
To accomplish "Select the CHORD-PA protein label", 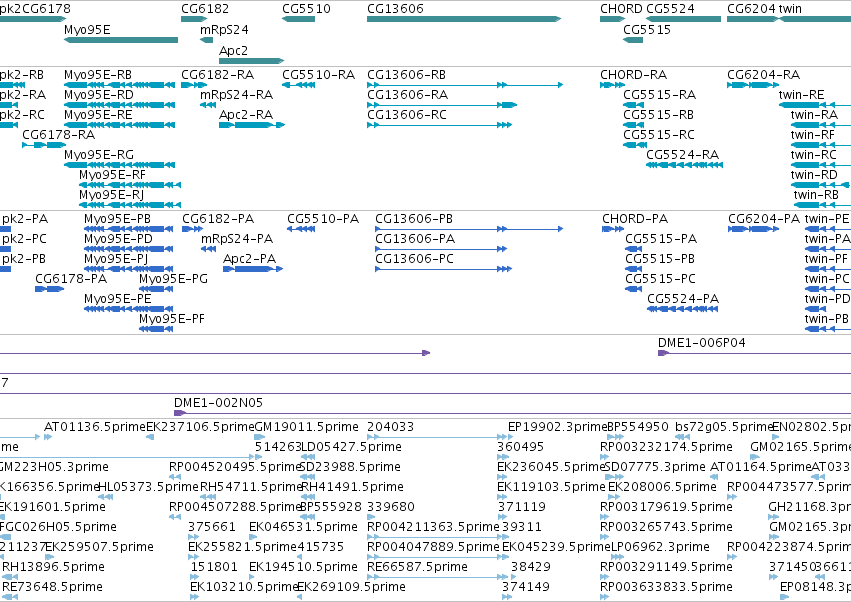I will pos(635,219).
